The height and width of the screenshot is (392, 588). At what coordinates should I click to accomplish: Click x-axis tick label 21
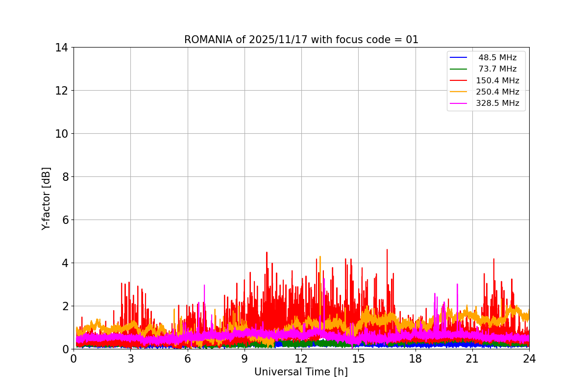pyautogui.click(x=472, y=359)
